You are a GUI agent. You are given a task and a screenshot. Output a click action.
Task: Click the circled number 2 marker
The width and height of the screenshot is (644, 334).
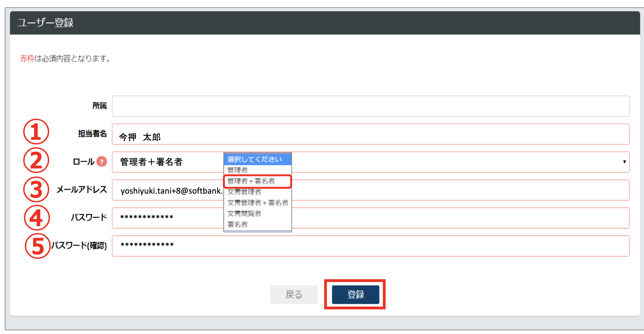pos(36,161)
